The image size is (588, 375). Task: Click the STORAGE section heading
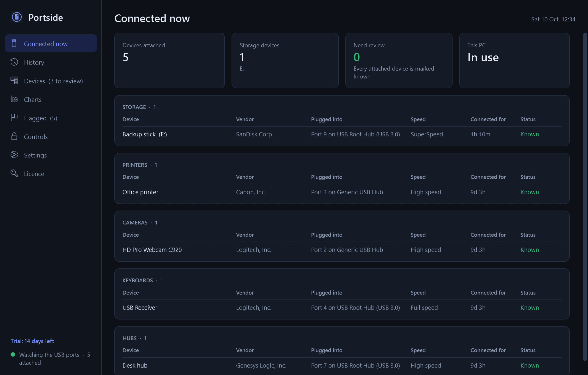139,107
